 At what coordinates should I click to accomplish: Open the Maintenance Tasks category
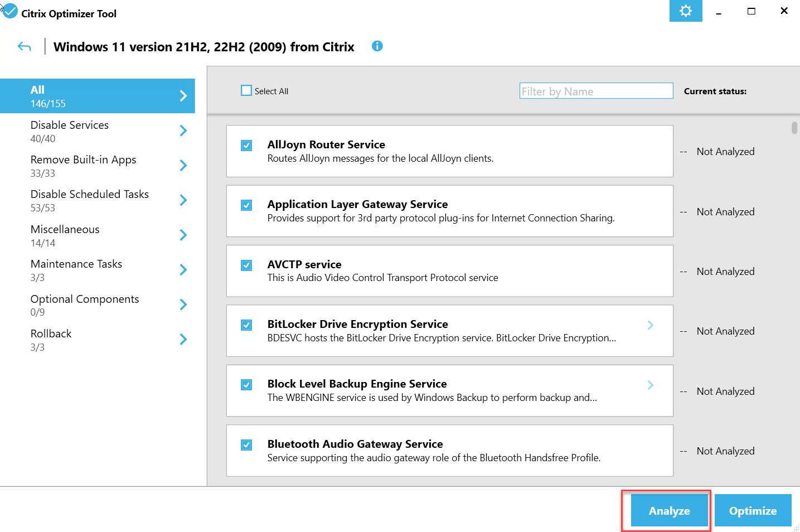tap(76, 270)
